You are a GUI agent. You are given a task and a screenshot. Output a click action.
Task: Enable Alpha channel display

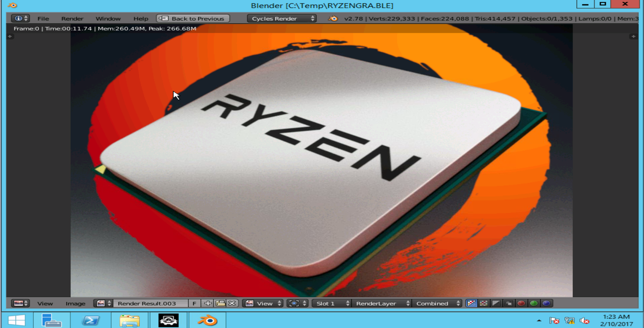point(496,303)
